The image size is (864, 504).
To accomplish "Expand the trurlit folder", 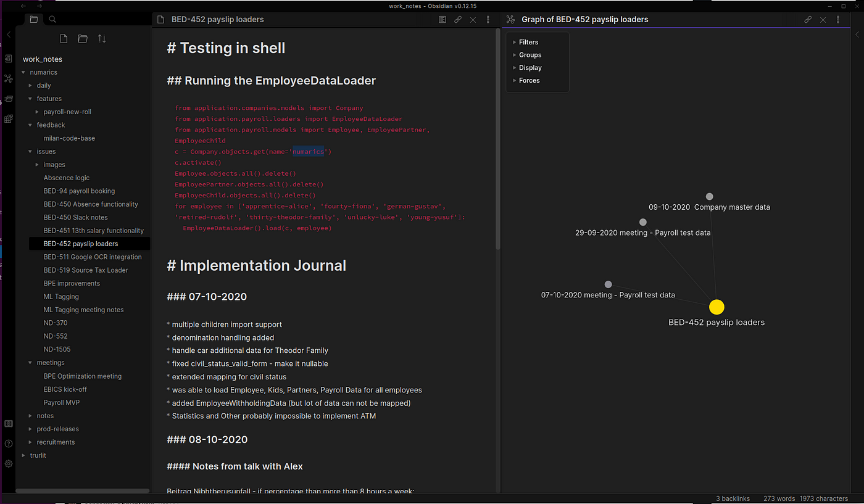I will [x=23, y=455].
